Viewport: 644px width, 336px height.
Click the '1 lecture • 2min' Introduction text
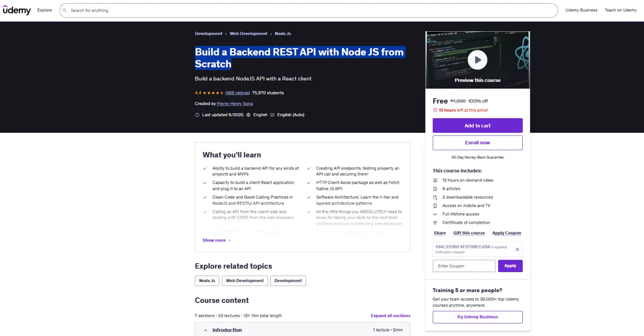tap(387, 330)
